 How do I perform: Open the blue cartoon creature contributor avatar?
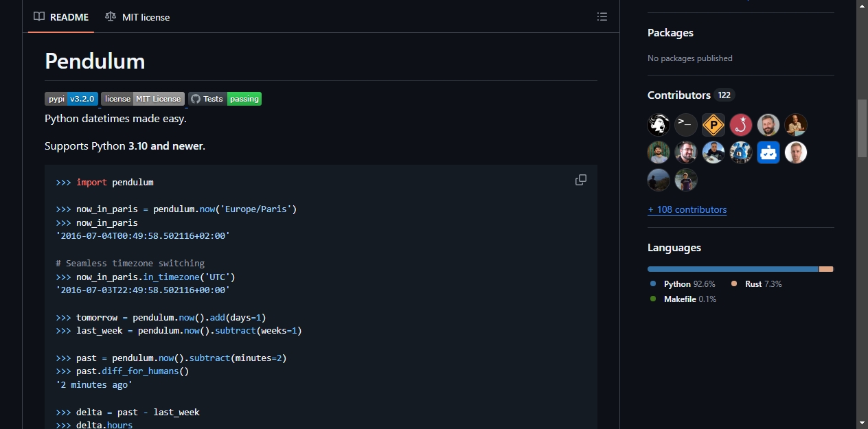point(741,152)
